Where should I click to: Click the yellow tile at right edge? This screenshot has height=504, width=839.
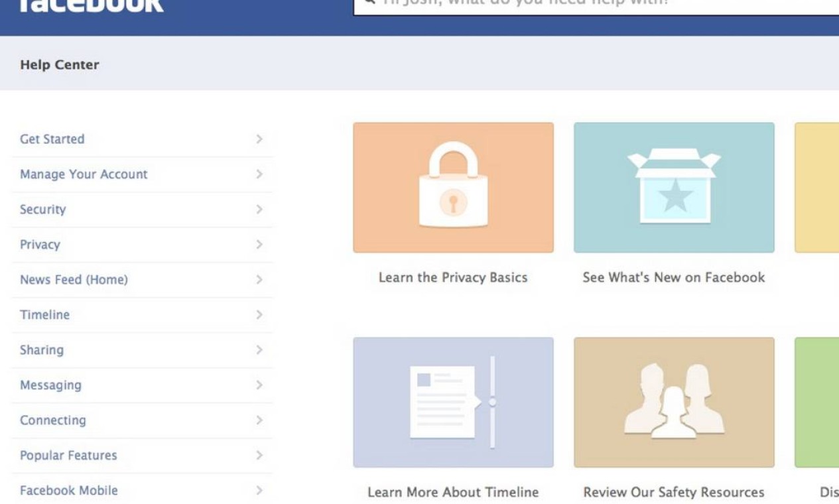[x=817, y=187]
